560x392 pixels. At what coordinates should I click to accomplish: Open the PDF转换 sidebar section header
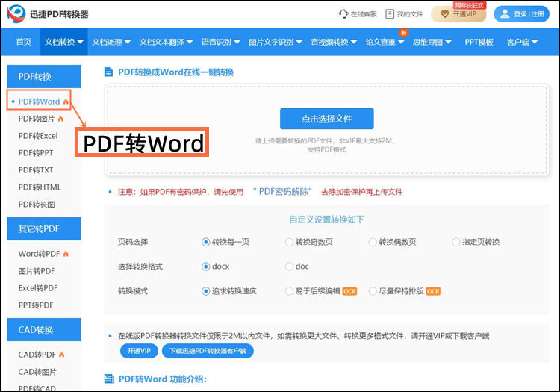[44, 76]
